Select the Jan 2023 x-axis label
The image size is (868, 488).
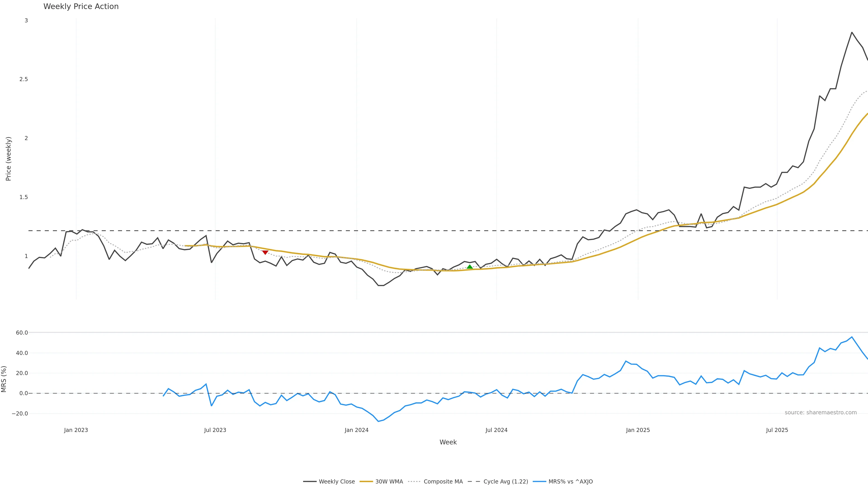(76, 430)
